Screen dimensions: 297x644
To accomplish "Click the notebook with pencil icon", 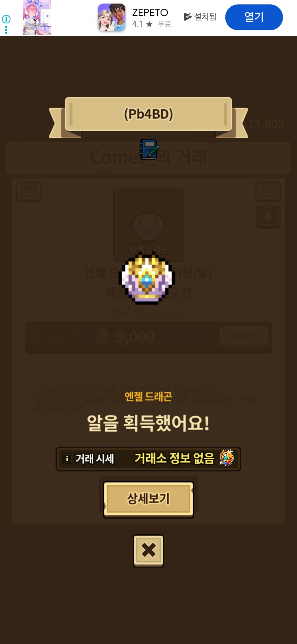I will [149, 149].
